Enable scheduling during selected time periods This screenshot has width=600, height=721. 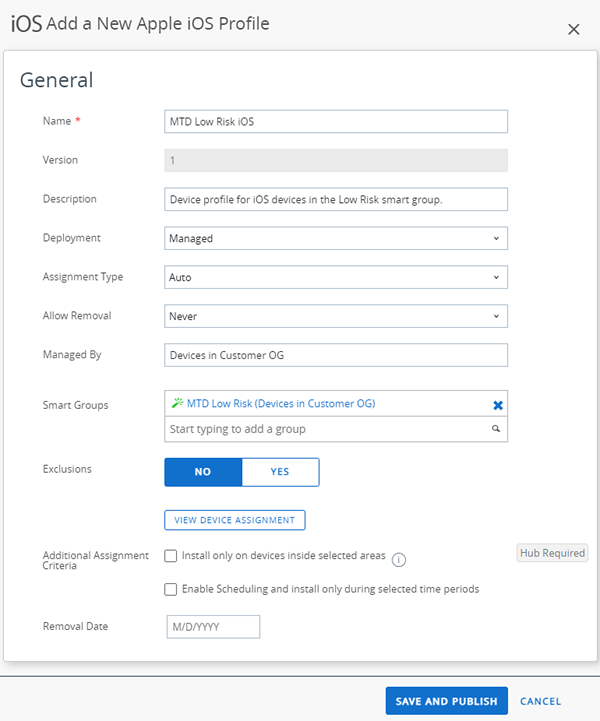pos(171,589)
